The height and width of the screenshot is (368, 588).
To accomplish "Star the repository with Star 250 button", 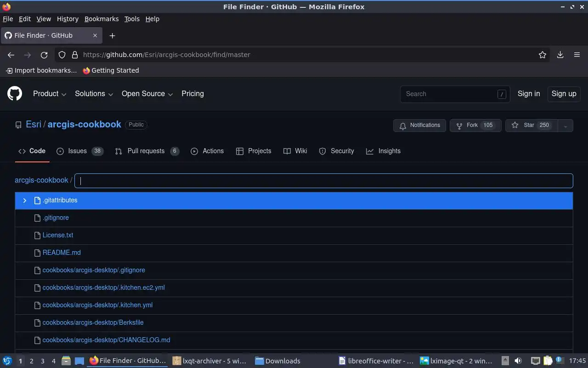I will pos(531,126).
